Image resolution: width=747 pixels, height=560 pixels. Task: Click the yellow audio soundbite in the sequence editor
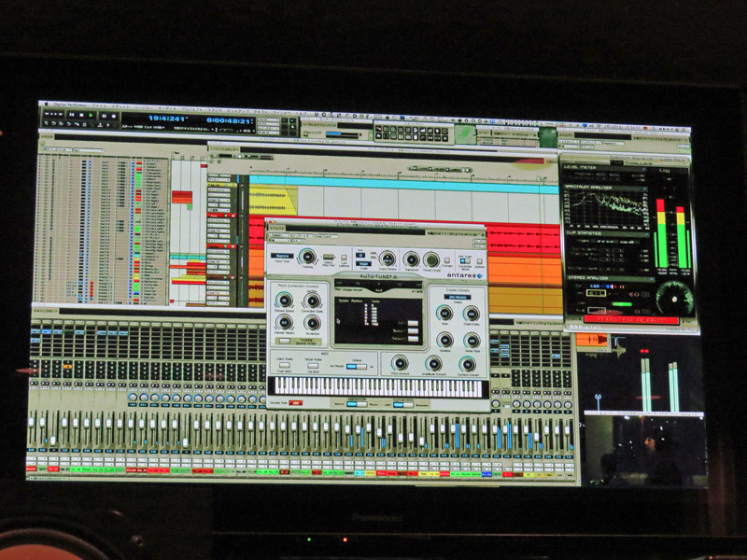tap(272, 200)
